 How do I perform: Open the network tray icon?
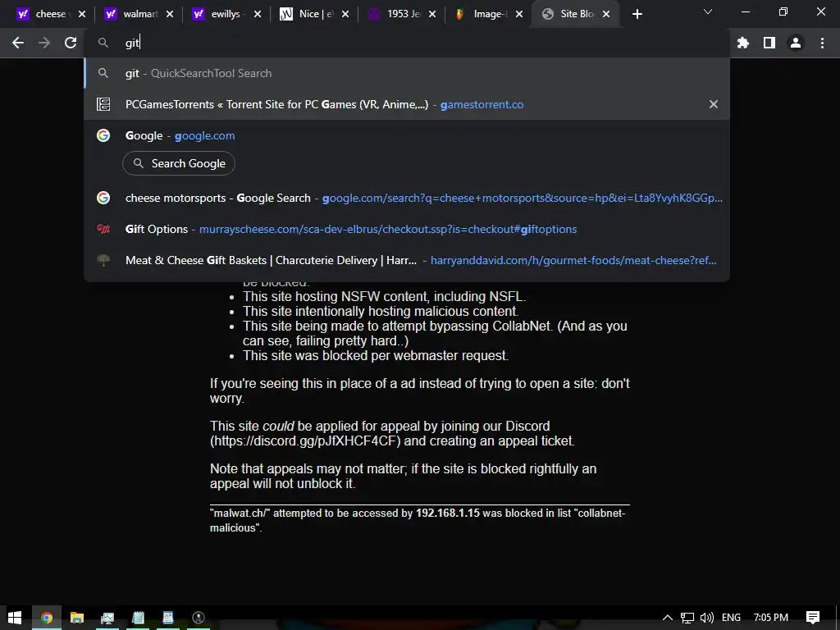[x=687, y=618]
